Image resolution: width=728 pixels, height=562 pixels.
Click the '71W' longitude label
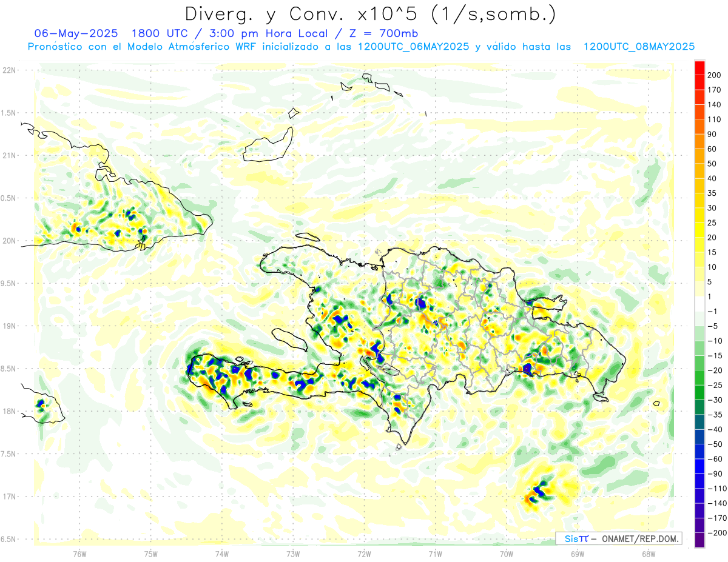click(x=435, y=554)
